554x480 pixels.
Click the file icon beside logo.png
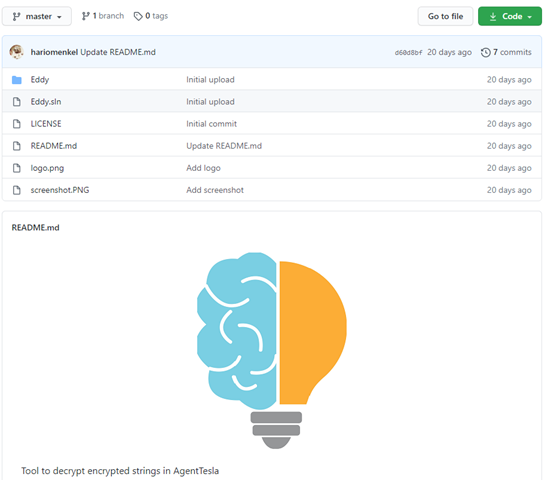tap(17, 168)
